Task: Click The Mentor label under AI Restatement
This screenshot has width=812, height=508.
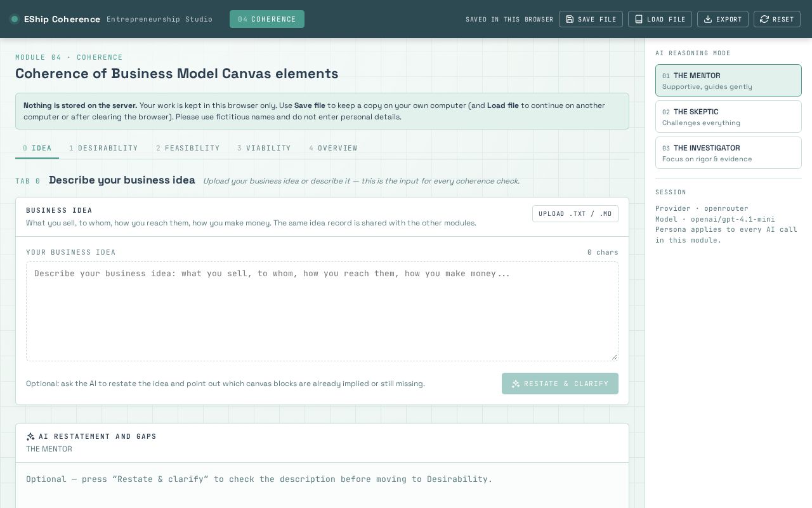Action: click(x=49, y=449)
